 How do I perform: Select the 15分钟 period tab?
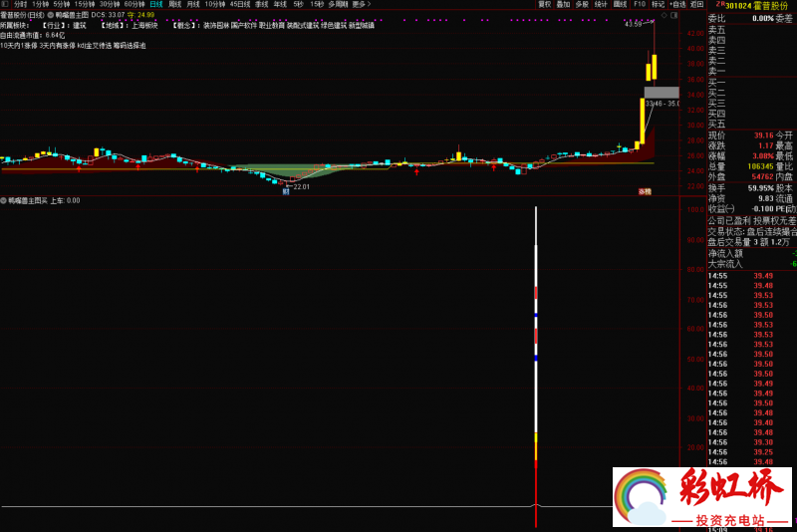[x=85, y=4]
